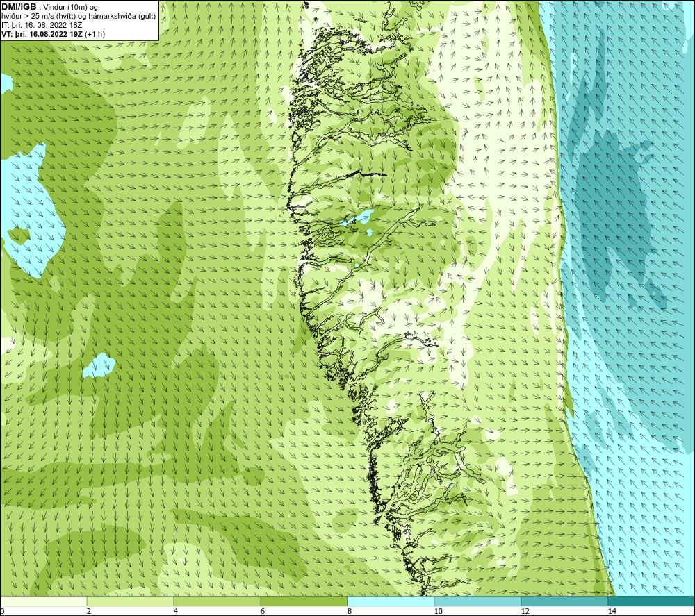695x616 pixels.
Task: Click the legend label 14
Action: click(x=612, y=611)
